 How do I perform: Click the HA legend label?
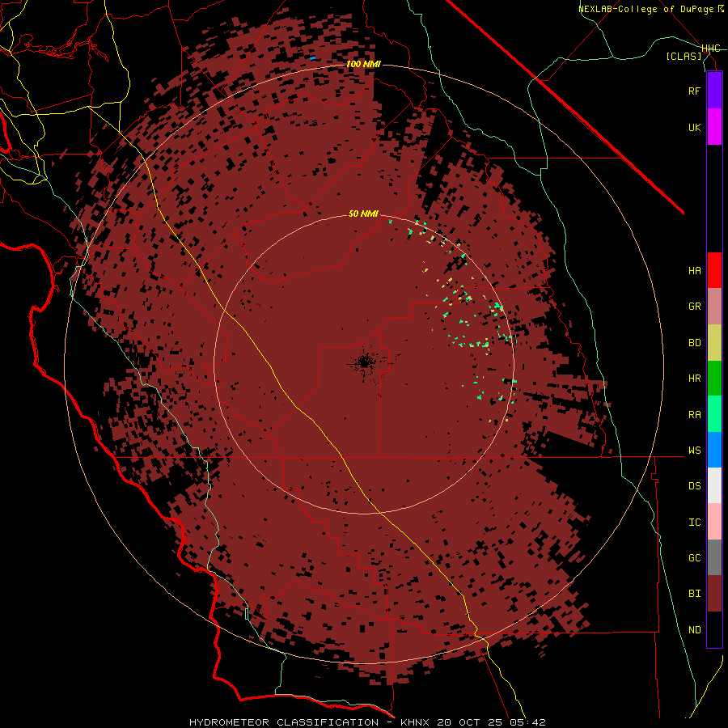click(x=695, y=270)
